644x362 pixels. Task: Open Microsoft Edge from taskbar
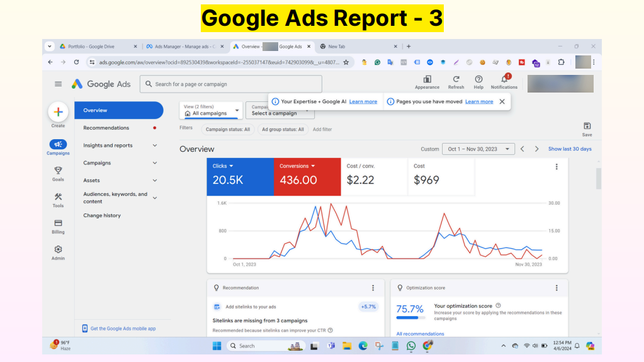pyautogui.click(x=363, y=346)
